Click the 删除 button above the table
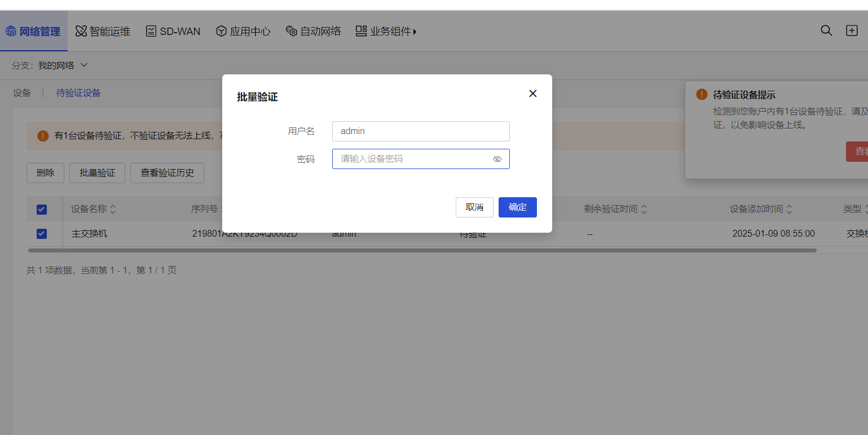The height and width of the screenshot is (435, 868). point(45,173)
